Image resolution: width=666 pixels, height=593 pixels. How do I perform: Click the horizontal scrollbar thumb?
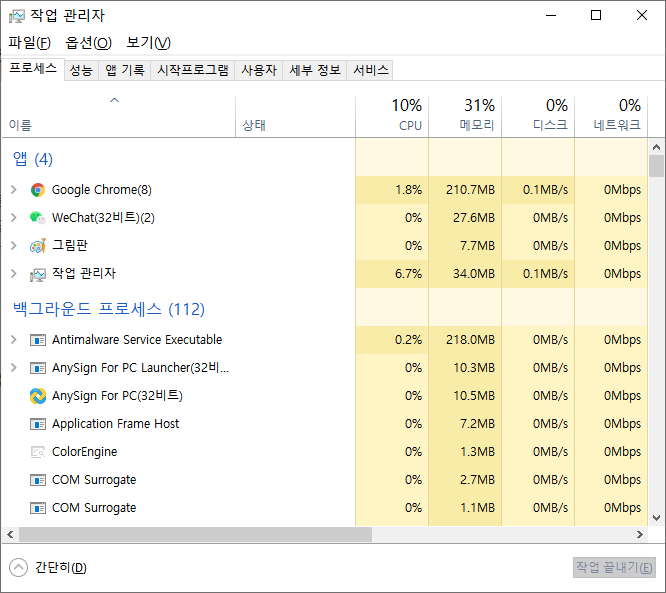tap(195, 535)
